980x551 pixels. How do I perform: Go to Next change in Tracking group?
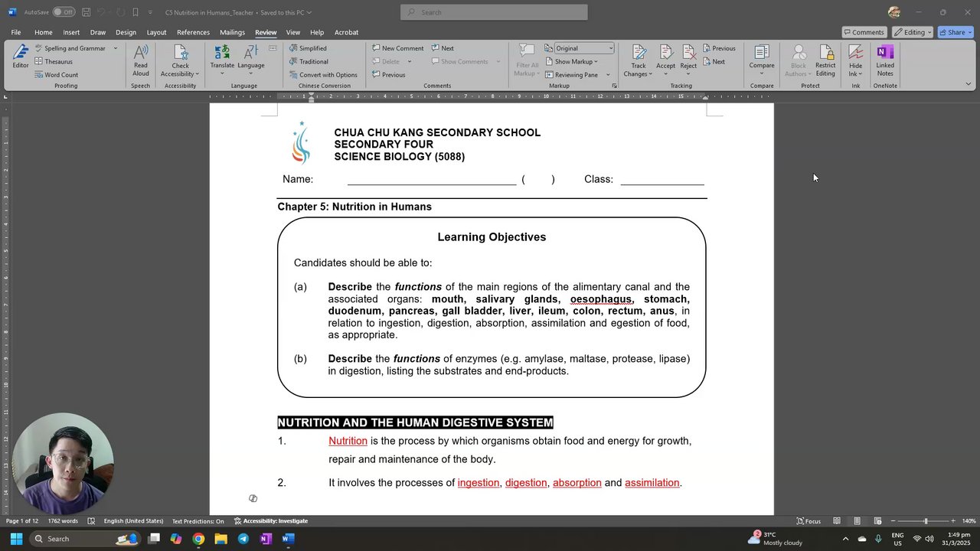click(x=714, y=62)
